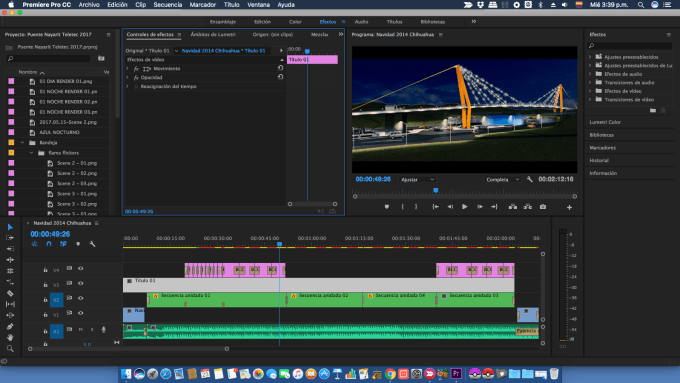
Task: Hide V2 track output eye
Action: [x=81, y=298]
